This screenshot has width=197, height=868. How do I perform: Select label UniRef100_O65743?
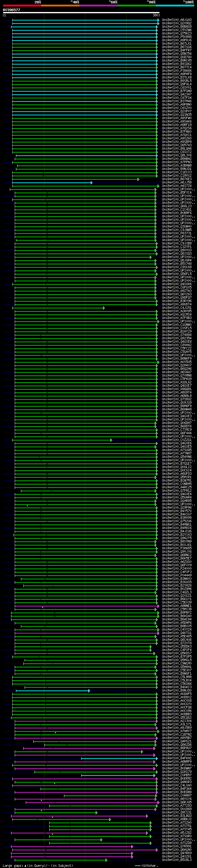tap(177, 145)
